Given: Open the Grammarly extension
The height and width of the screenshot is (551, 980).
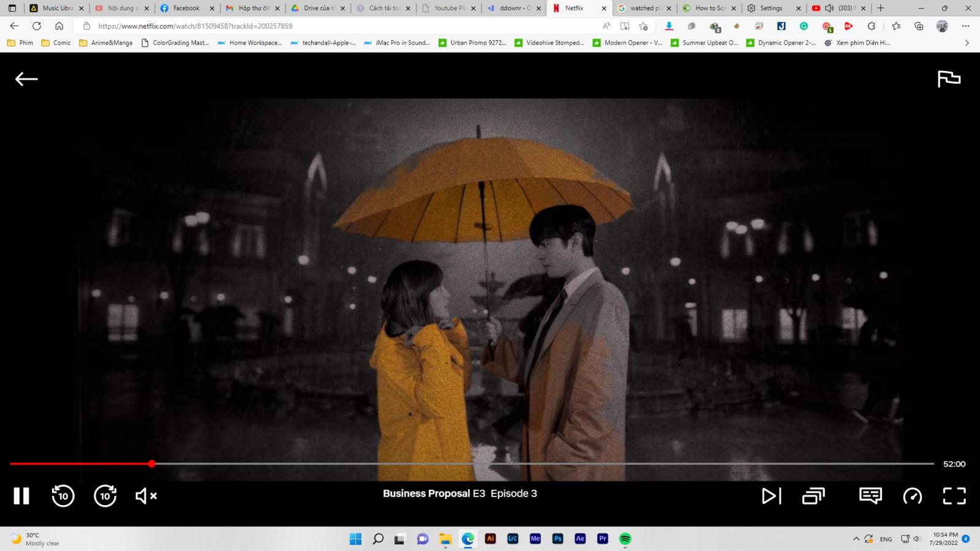Looking at the screenshot, I should [804, 26].
